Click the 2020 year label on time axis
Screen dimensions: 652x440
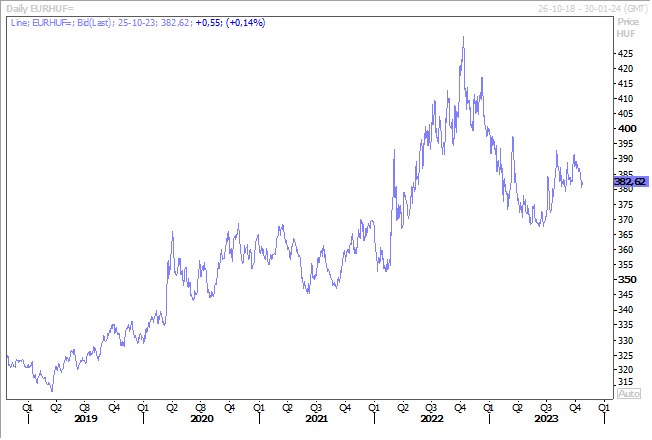click(x=202, y=418)
